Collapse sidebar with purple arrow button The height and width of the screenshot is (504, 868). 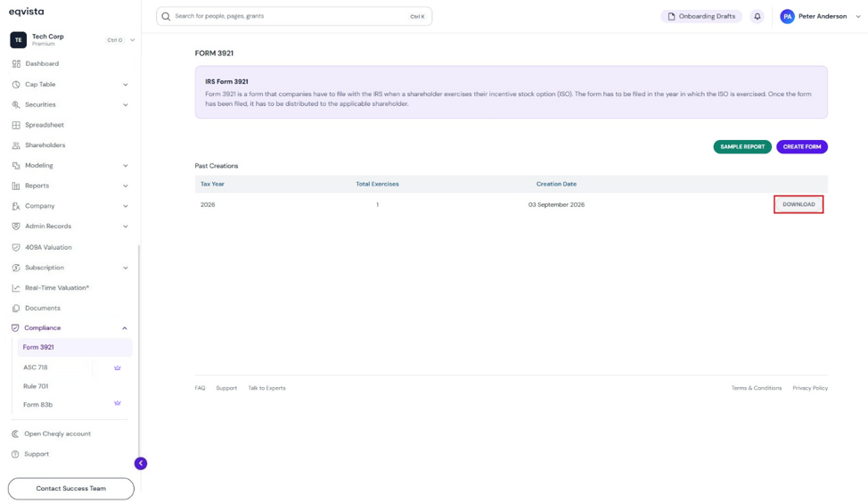[141, 463]
